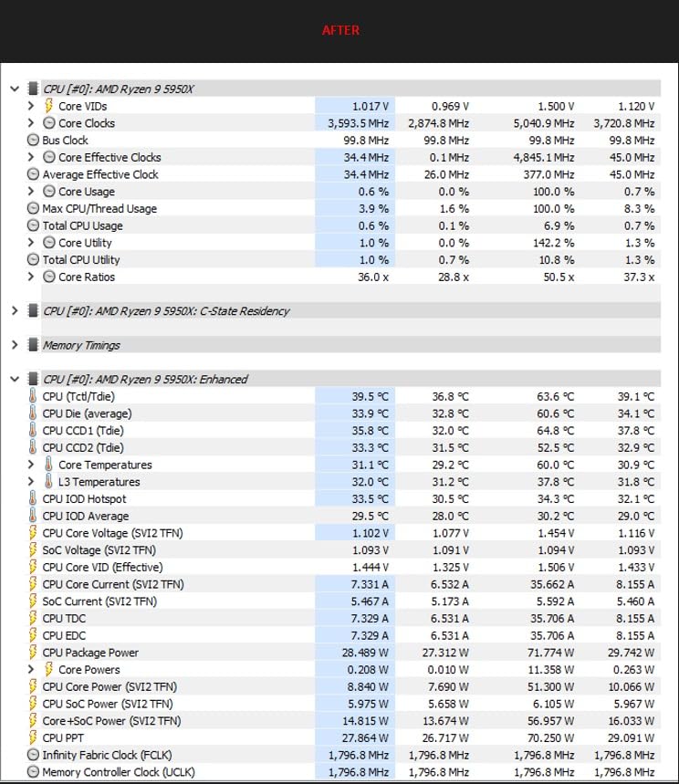Click the clock icon beside Infinity Fabric Clock (FCLK)
Screen dimensions: 679x784
pyautogui.click(x=33, y=755)
